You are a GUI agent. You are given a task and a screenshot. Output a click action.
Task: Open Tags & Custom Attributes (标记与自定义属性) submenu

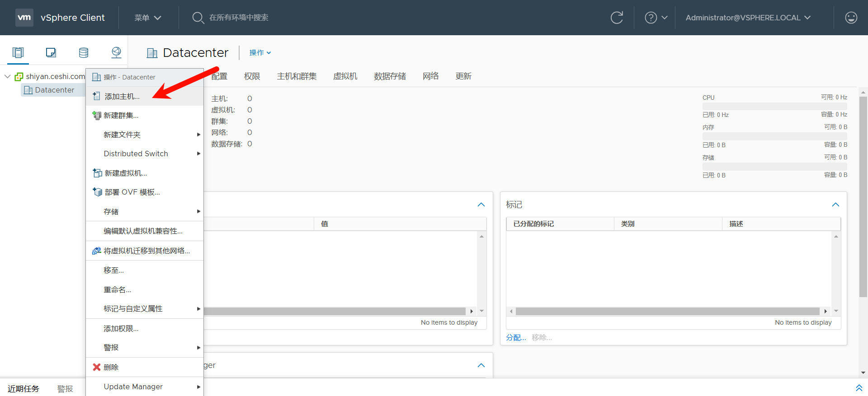[145, 308]
